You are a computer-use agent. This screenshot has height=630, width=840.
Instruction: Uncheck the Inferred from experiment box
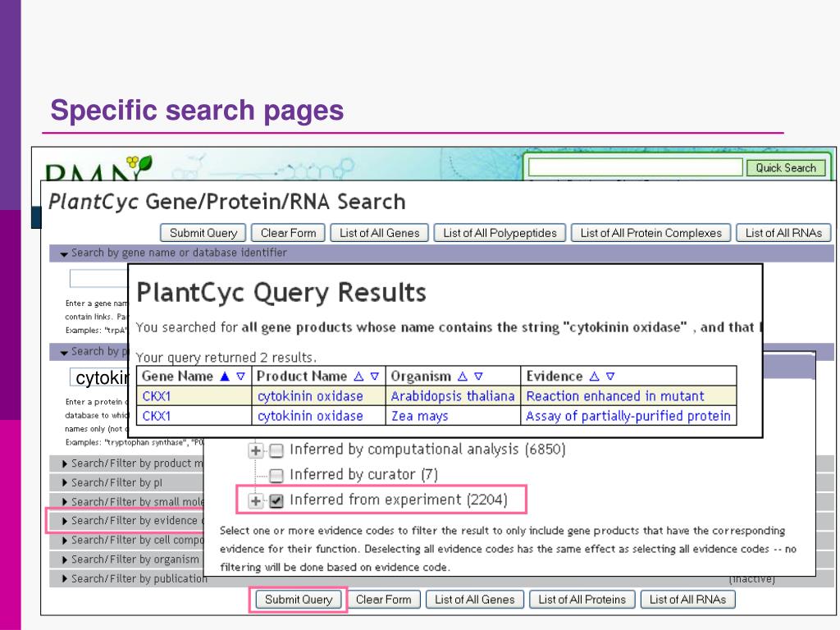pyautogui.click(x=276, y=500)
